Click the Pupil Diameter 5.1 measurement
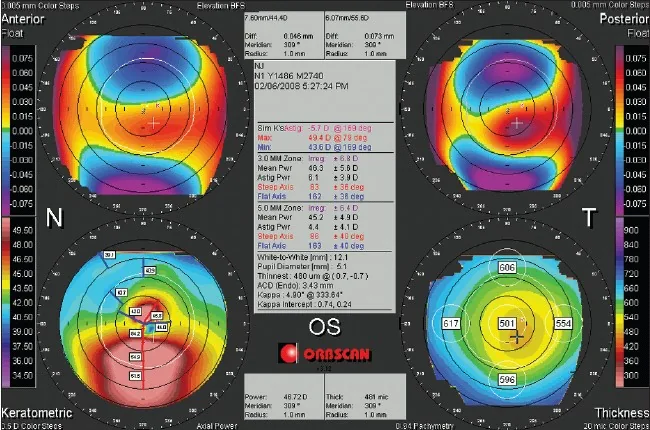The width and height of the screenshot is (650, 430). tap(302, 267)
